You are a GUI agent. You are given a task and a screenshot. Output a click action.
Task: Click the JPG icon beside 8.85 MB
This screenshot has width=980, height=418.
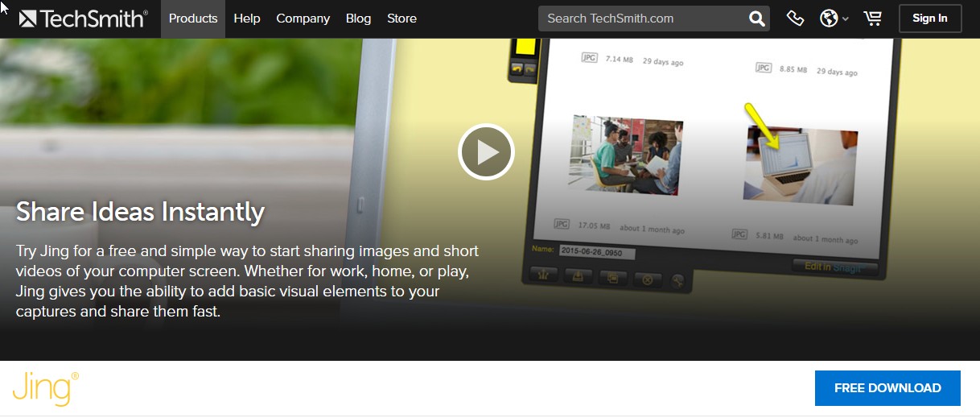click(764, 68)
